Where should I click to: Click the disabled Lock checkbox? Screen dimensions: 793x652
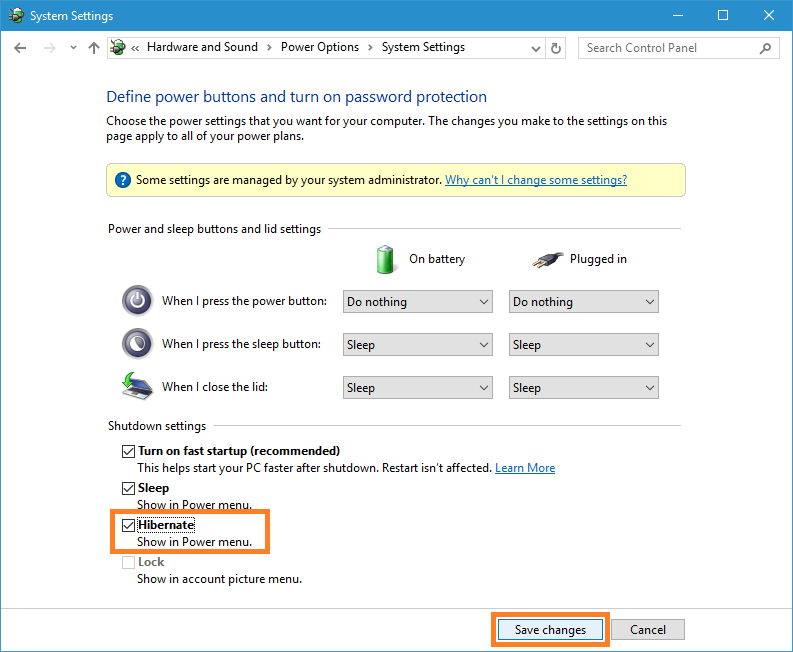pos(128,562)
